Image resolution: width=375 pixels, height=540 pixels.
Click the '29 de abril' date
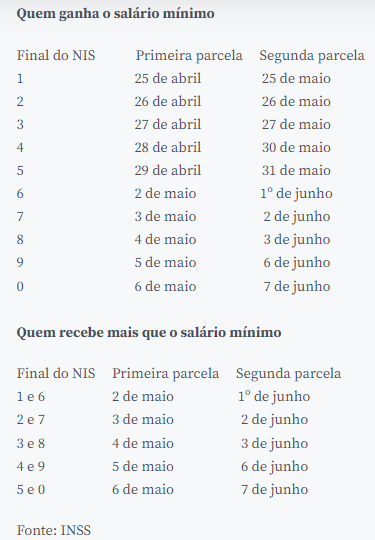click(168, 170)
